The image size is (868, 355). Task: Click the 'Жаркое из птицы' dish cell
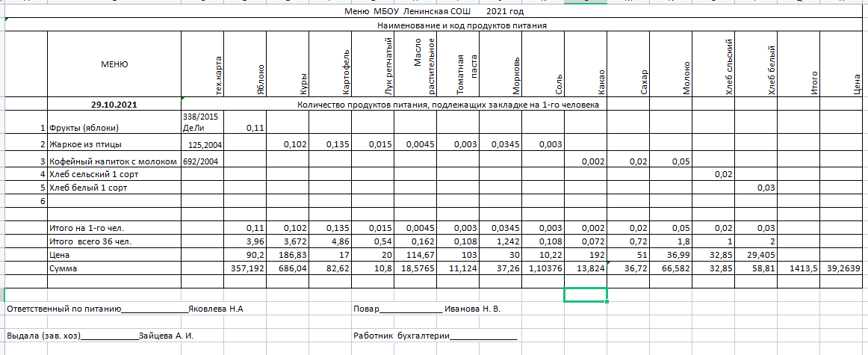(114, 144)
